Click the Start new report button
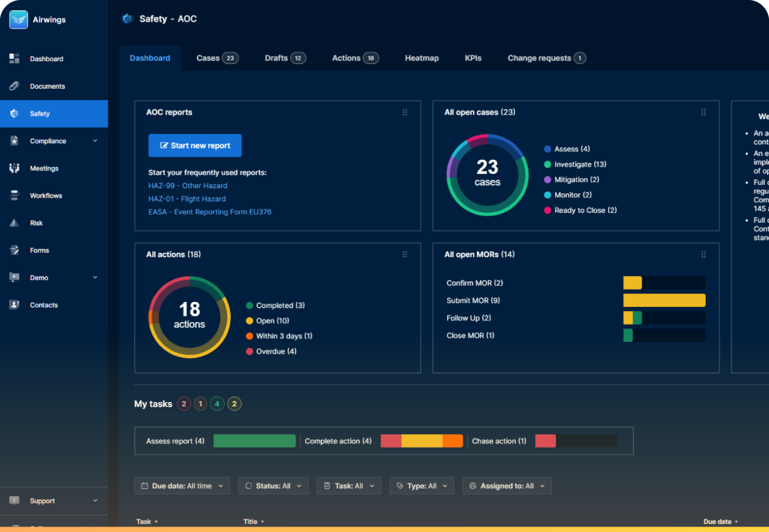 (x=195, y=145)
